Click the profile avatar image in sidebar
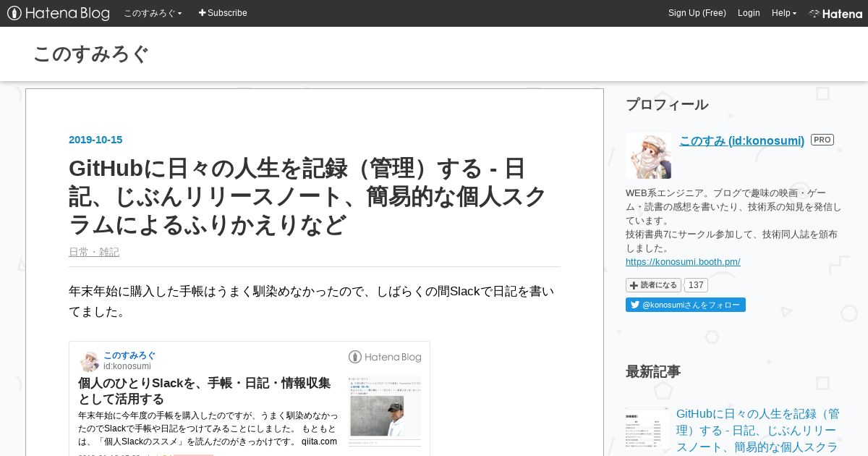The width and height of the screenshot is (868, 456). tap(648, 156)
